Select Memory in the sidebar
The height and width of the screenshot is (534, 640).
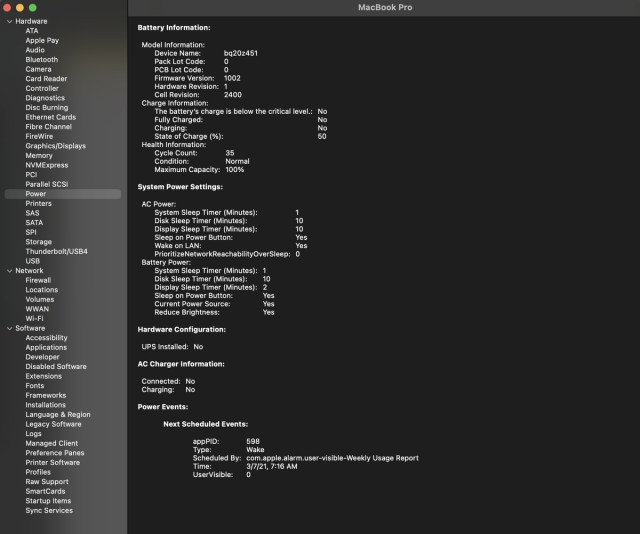39,156
